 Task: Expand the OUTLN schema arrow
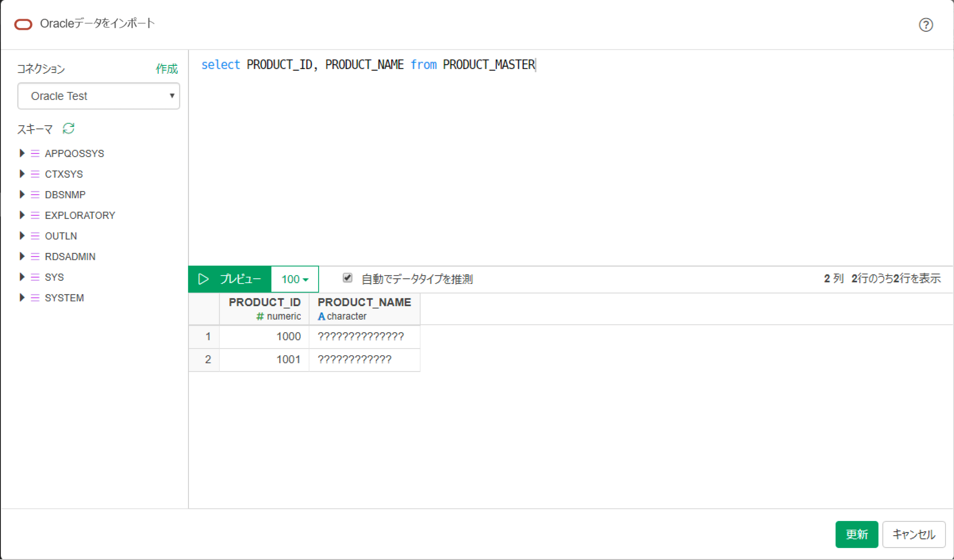[22, 236]
